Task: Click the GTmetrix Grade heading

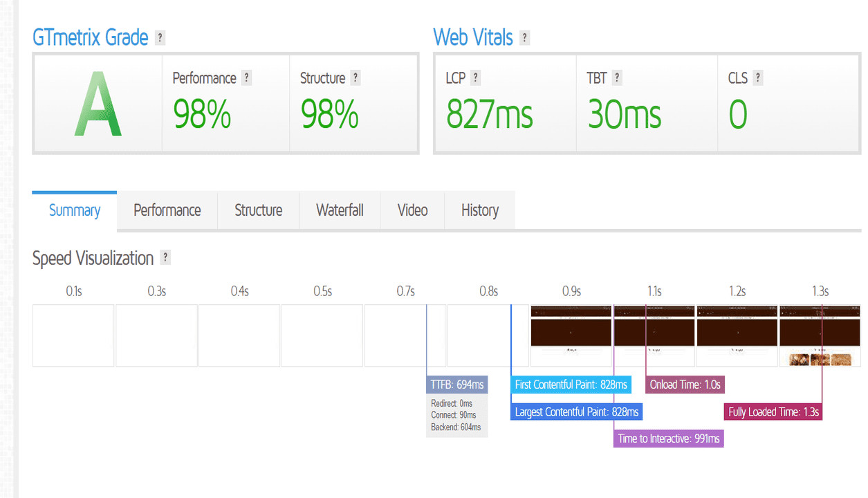Action: 91,37
